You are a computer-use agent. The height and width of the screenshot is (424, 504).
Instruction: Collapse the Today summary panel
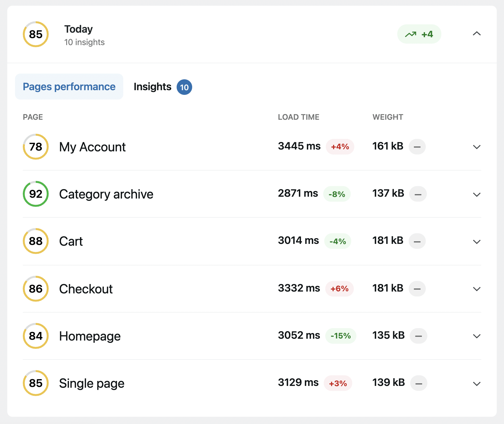point(476,34)
